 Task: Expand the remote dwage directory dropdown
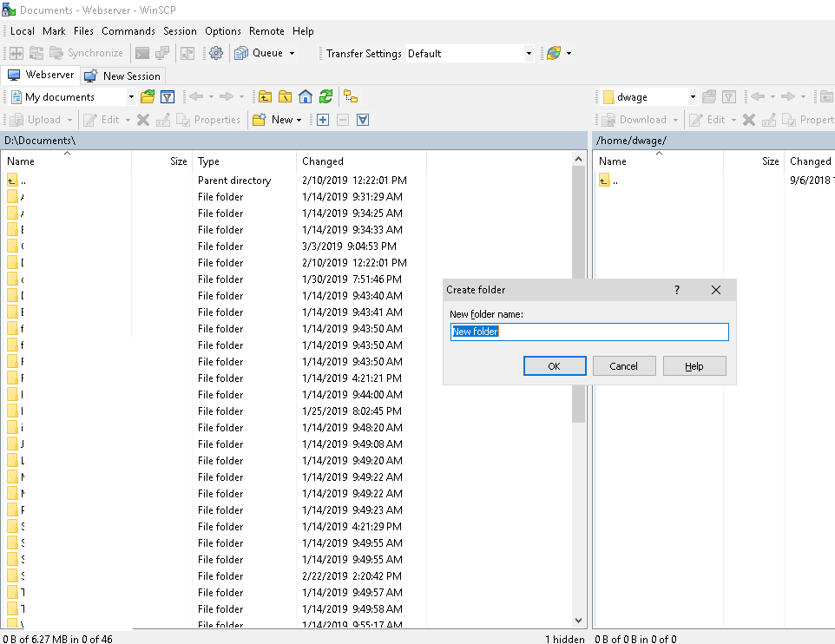point(693,97)
